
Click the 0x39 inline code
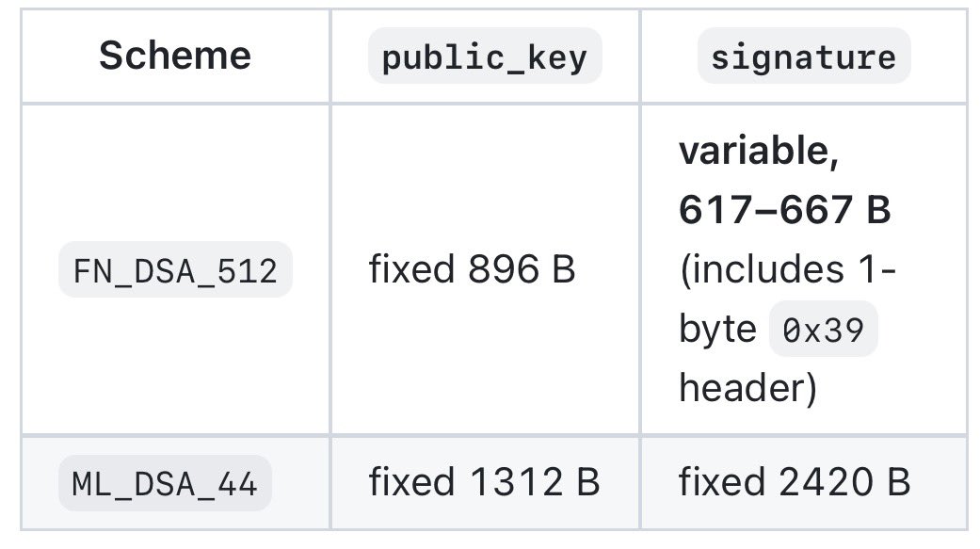[x=823, y=329]
